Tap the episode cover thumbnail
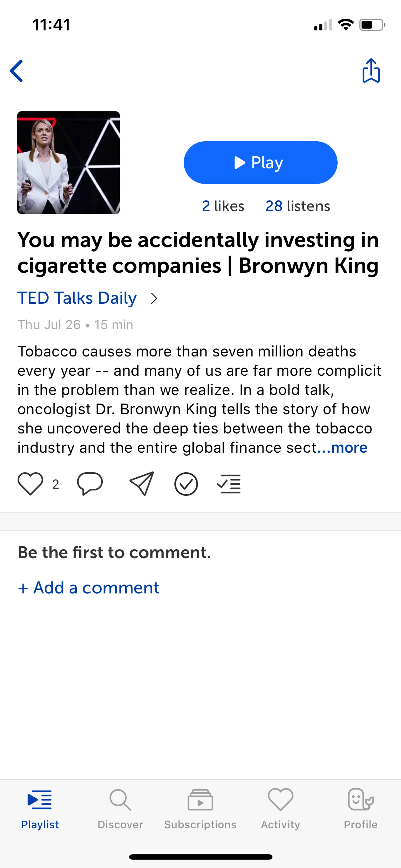The height and width of the screenshot is (868, 401). click(x=69, y=162)
